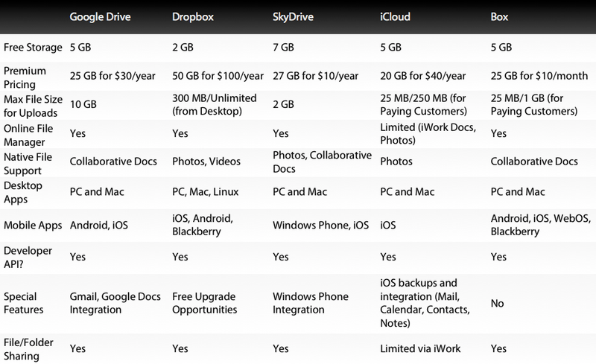
Task: Click Dropbox's Photos, Videos cell
Action: point(206,162)
